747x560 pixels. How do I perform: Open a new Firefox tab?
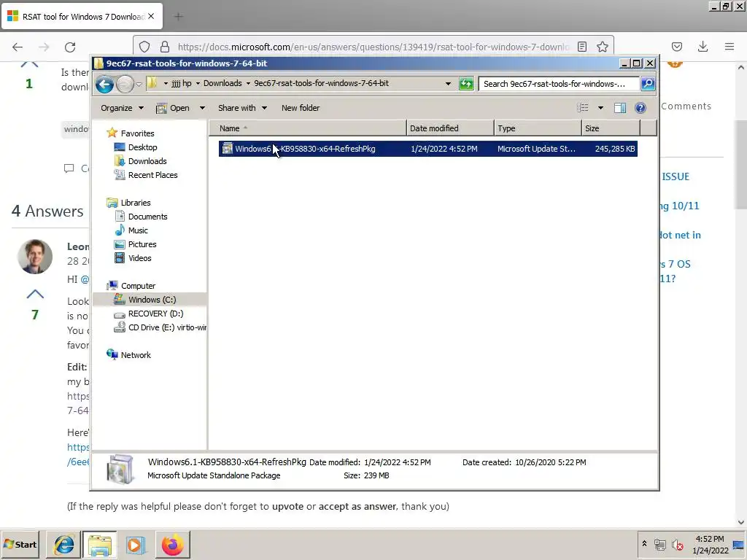click(x=179, y=17)
